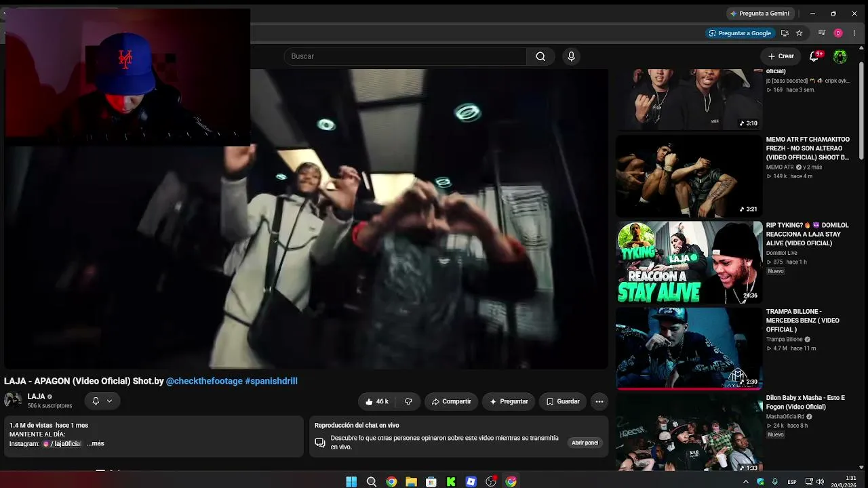Viewport: 868px width, 488px height.
Task: Click 'Abrir panel' for chat replay
Action: click(x=585, y=443)
